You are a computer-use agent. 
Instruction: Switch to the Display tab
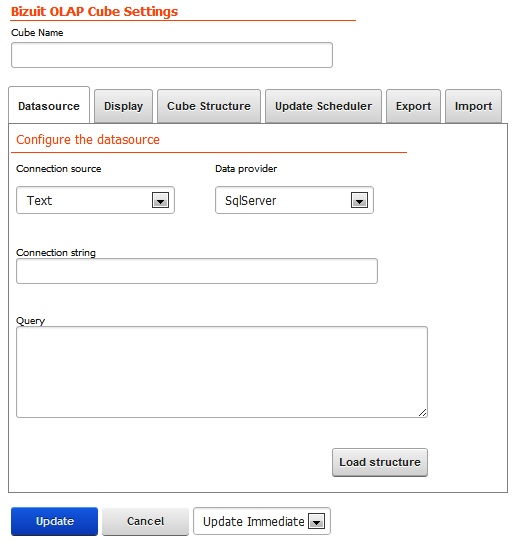coord(124,106)
